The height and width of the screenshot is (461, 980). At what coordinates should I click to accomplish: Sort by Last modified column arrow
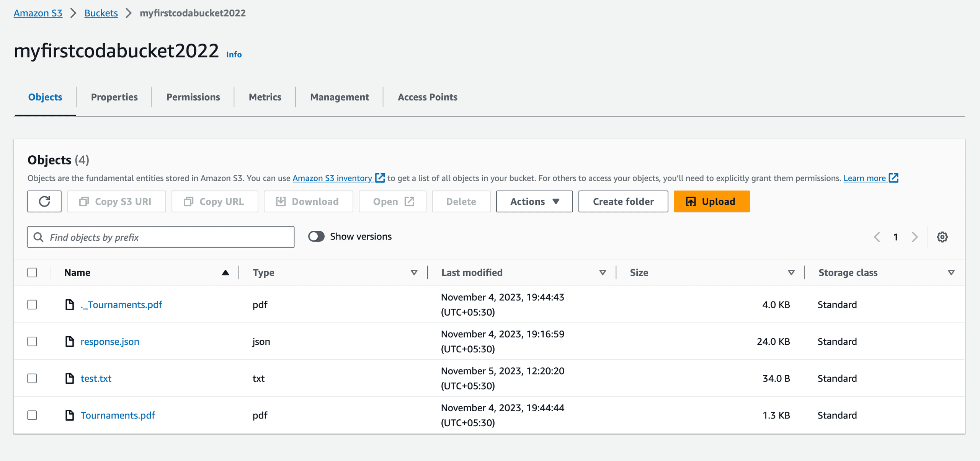click(x=603, y=272)
